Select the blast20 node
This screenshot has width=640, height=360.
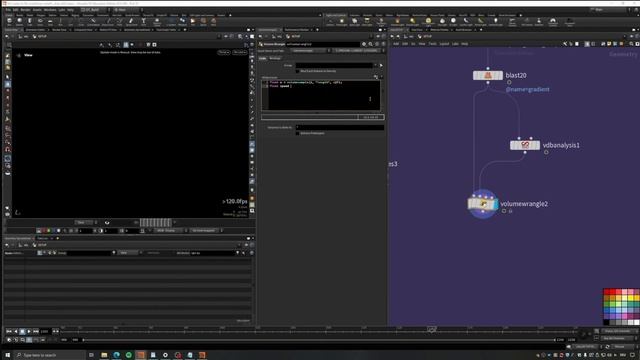[487, 76]
